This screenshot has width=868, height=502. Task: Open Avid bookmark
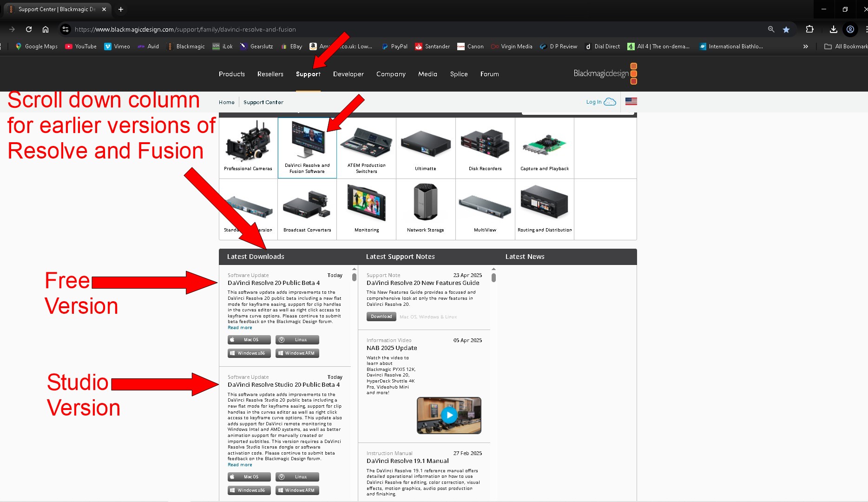click(148, 46)
